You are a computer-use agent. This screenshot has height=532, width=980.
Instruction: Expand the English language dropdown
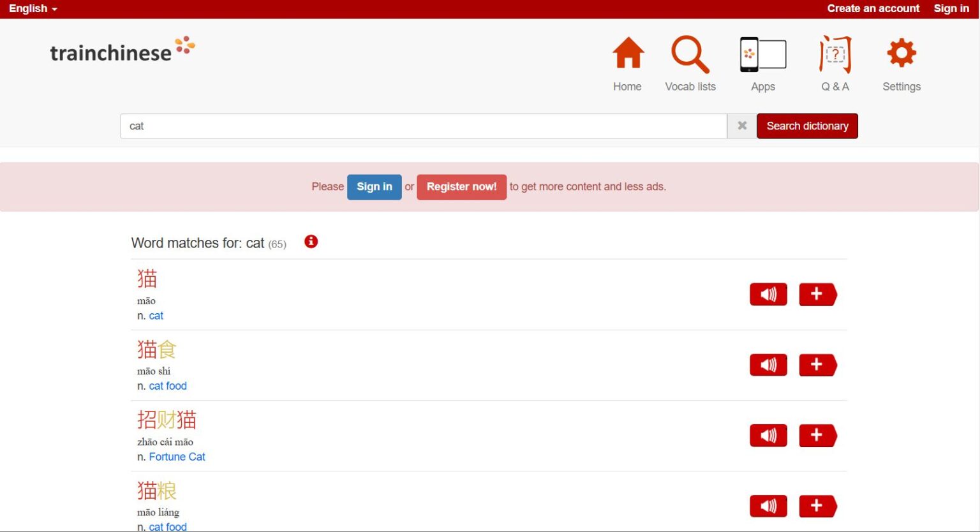[x=33, y=8]
